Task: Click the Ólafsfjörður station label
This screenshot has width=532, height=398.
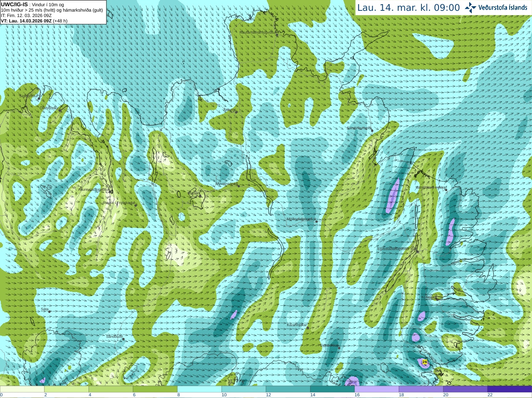Action: [49, 108]
